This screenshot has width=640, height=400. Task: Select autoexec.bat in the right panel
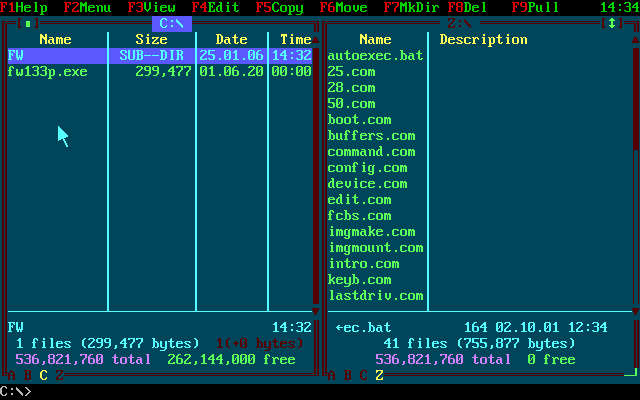[375, 55]
